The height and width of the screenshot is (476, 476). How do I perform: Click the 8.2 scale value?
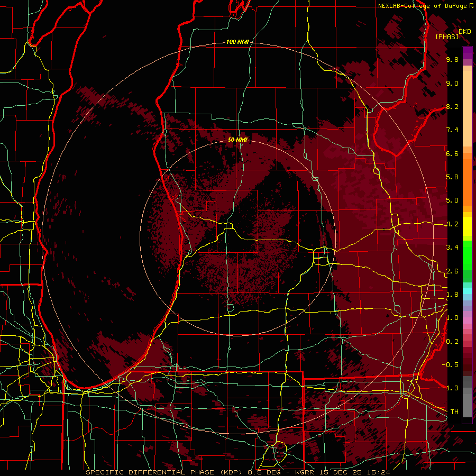(452, 106)
